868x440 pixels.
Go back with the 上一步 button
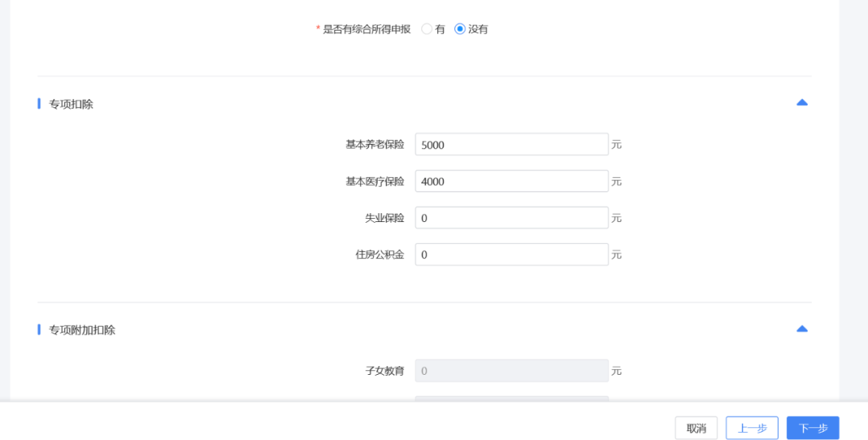751,428
